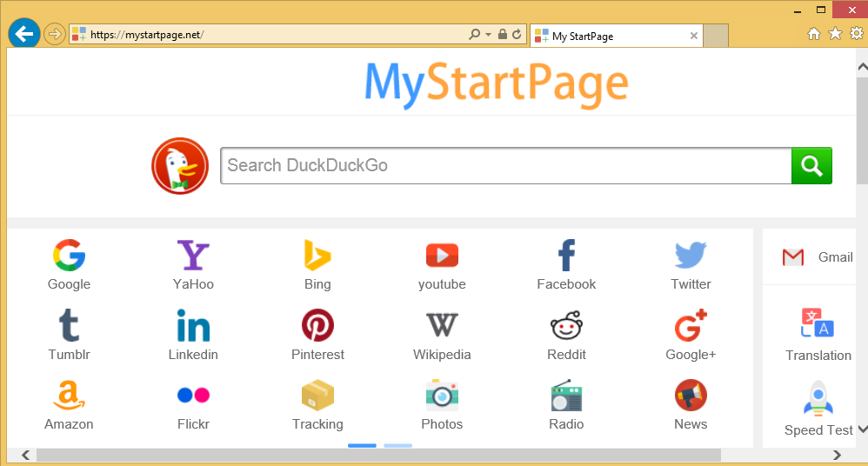Screen dimensions: 868x466
Task: Open a new blank tab
Action: (715, 36)
